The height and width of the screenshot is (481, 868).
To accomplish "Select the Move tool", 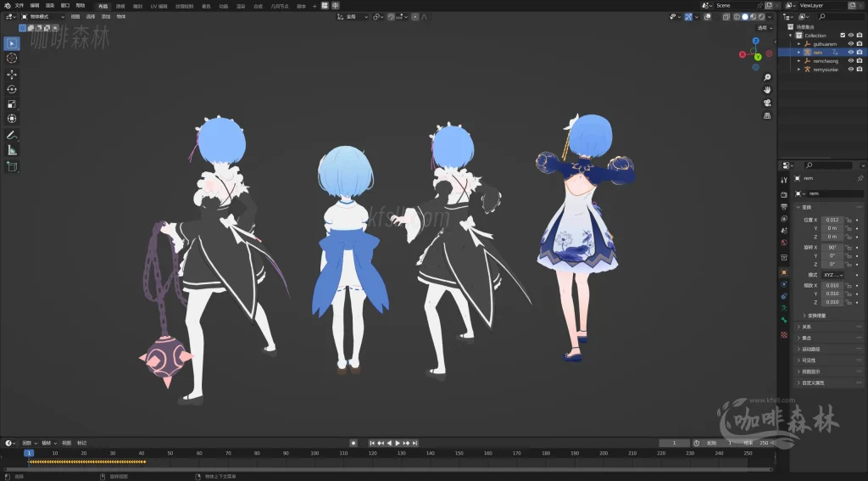I will tap(12, 75).
